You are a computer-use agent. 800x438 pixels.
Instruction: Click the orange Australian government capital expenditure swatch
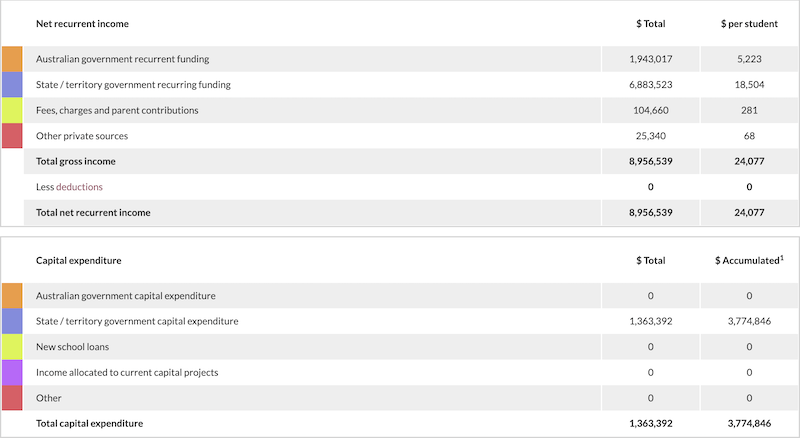(x=12, y=296)
